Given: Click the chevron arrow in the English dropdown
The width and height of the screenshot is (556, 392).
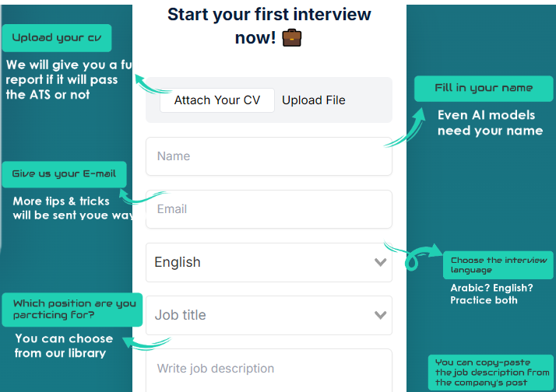Looking at the screenshot, I should pyautogui.click(x=380, y=262).
